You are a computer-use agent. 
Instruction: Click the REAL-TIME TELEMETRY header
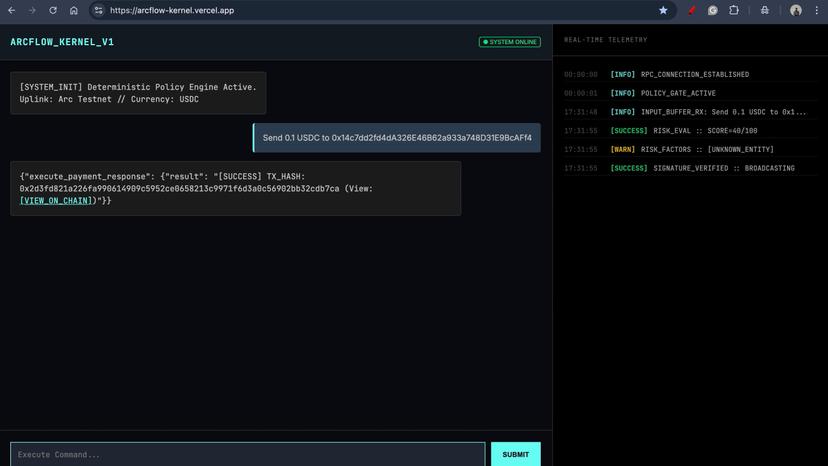click(x=606, y=40)
